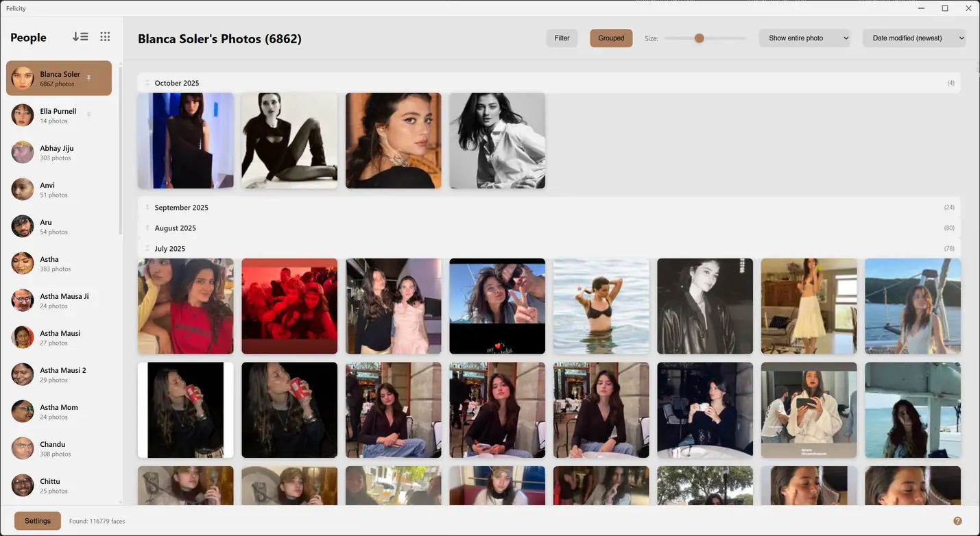Click the pin icon beside Ella Purnell
980x536 pixels.
[x=89, y=114]
